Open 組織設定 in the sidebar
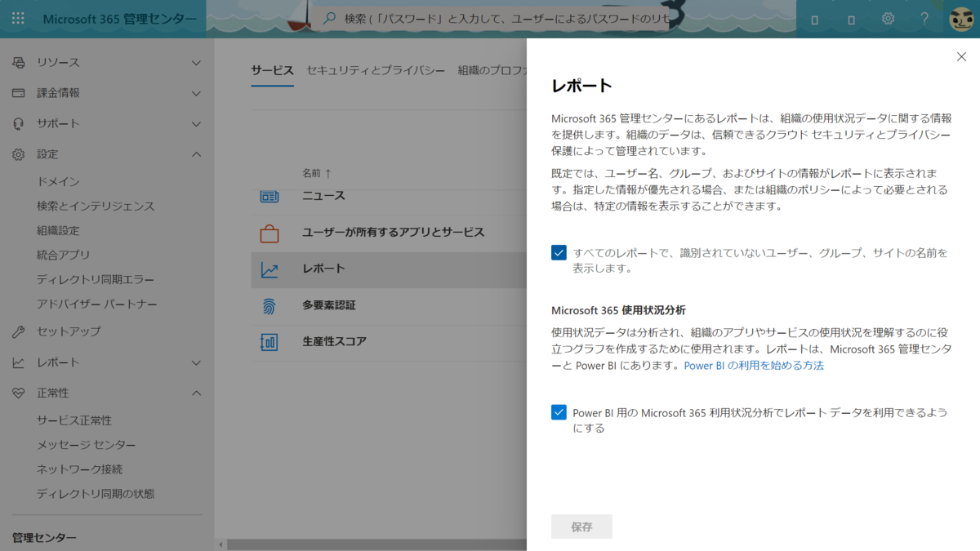980x551 pixels. [58, 230]
